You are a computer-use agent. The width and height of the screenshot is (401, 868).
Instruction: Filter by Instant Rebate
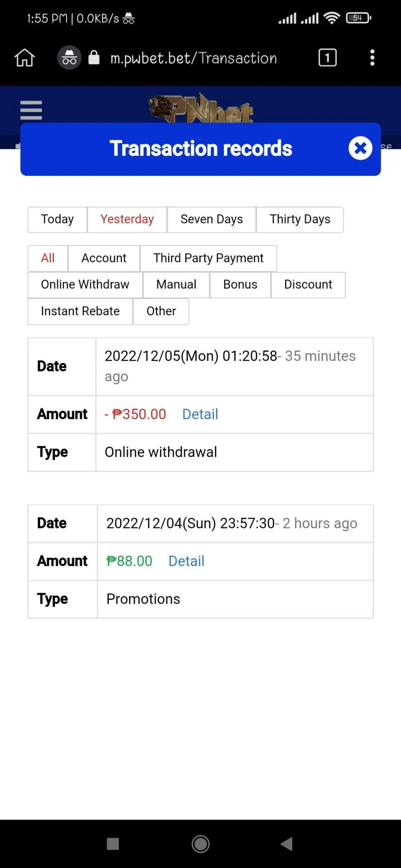80,311
